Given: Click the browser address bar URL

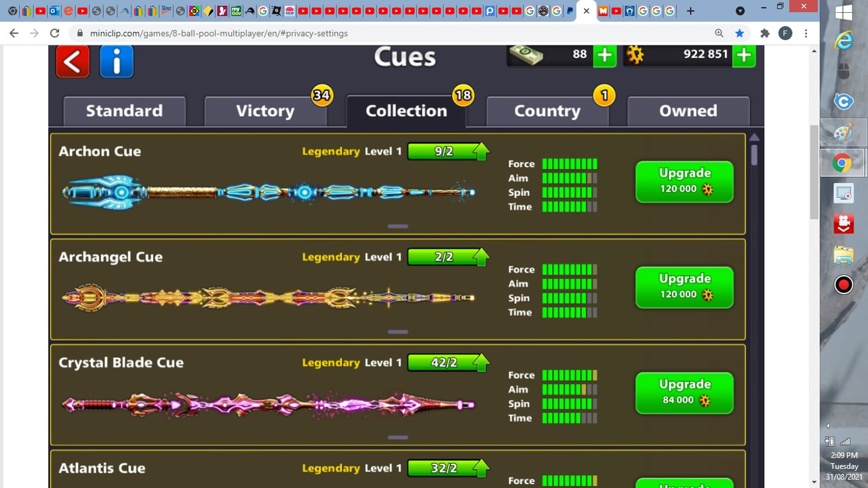Looking at the screenshot, I should [219, 33].
